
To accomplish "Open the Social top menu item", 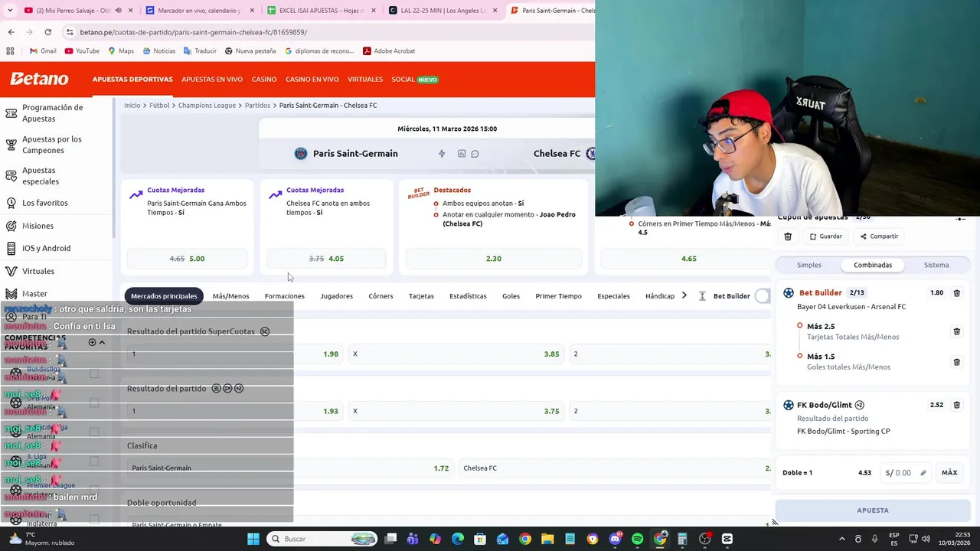I will (x=414, y=80).
